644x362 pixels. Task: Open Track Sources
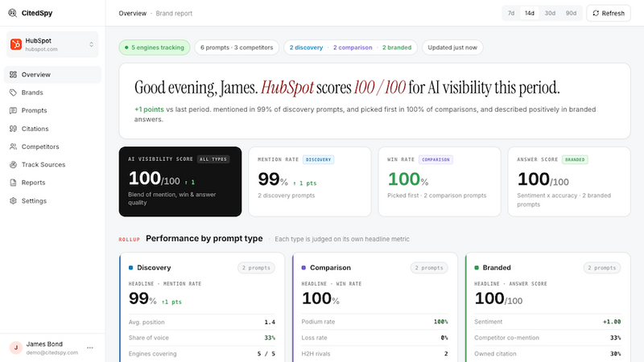pyautogui.click(x=52, y=165)
